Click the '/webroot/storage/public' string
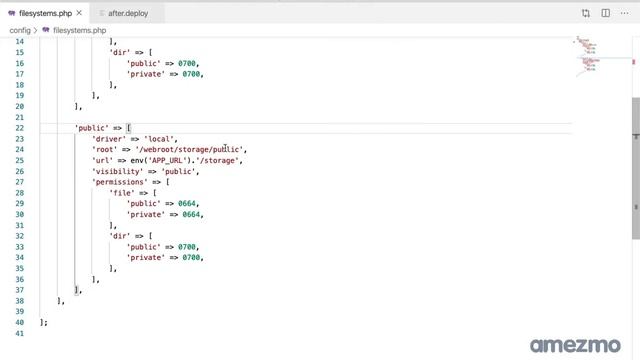 189,149
